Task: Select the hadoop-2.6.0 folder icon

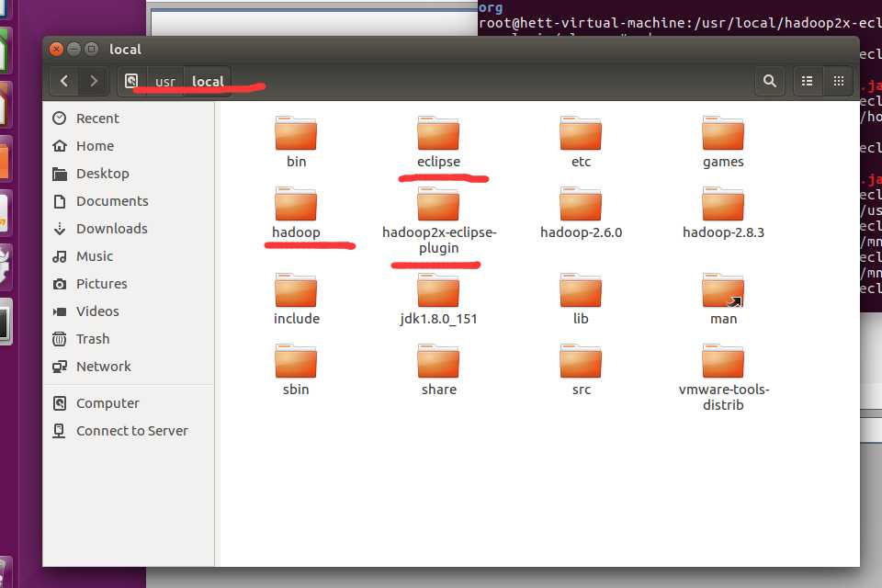Action: click(581, 205)
